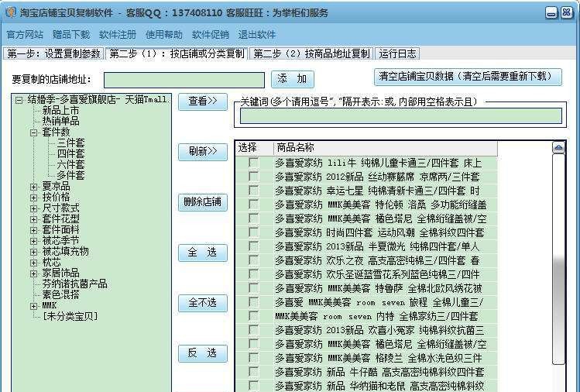Click the product list vertical scrollbar thumb
This screenshot has width=580, height=392.
click(x=558, y=259)
